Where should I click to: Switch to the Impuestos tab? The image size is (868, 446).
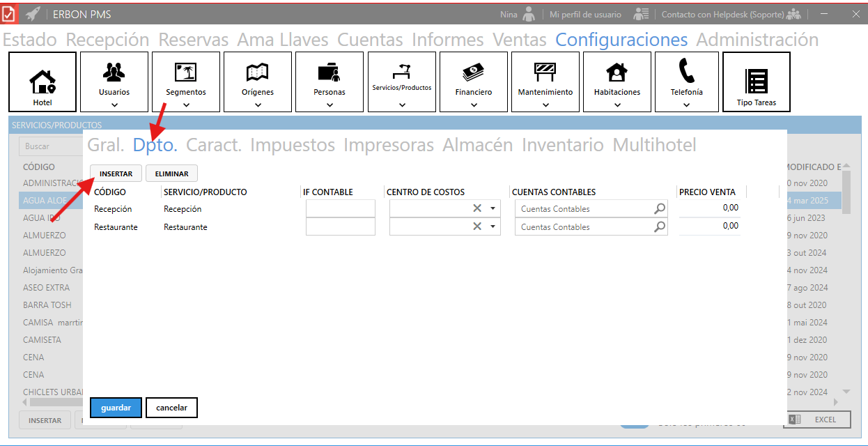pos(293,145)
